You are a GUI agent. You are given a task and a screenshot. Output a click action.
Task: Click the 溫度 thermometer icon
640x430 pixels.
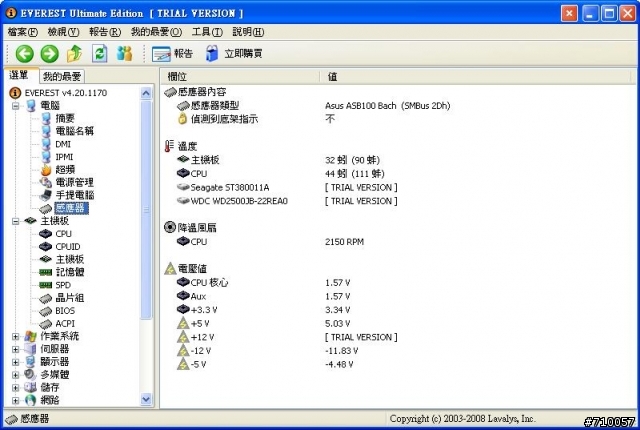tap(169, 146)
